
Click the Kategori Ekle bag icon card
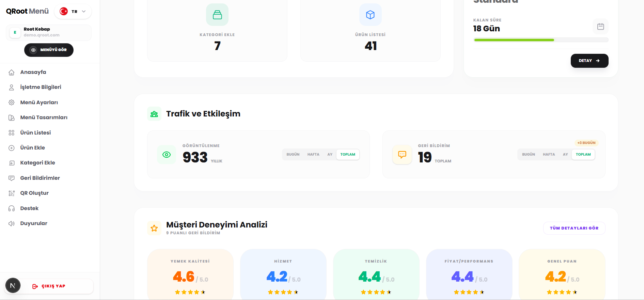[217, 15]
